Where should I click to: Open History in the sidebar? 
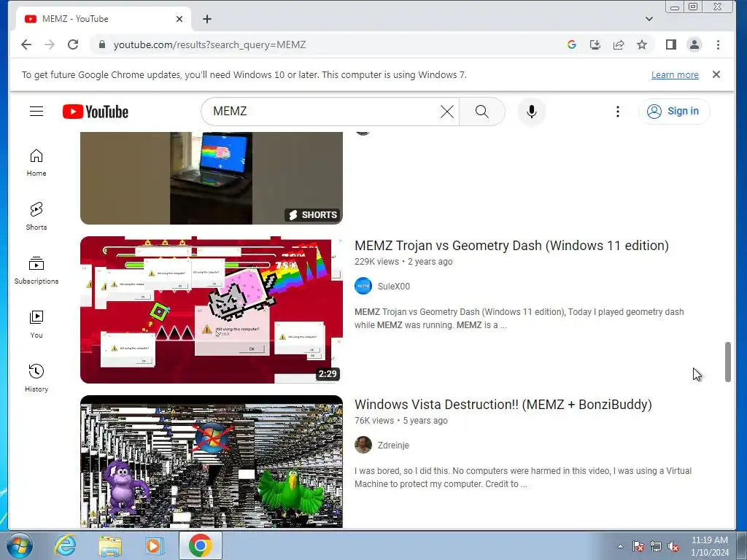[x=36, y=378]
